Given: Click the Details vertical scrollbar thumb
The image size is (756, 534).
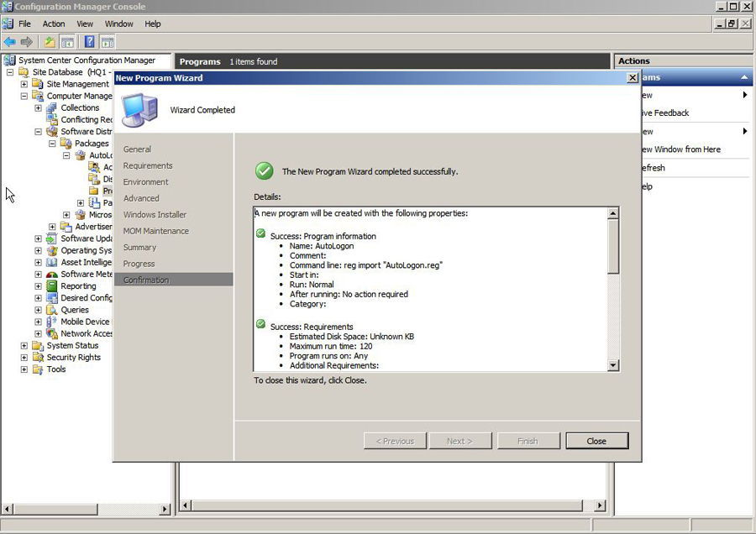Looking at the screenshot, I should pyautogui.click(x=613, y=246).
